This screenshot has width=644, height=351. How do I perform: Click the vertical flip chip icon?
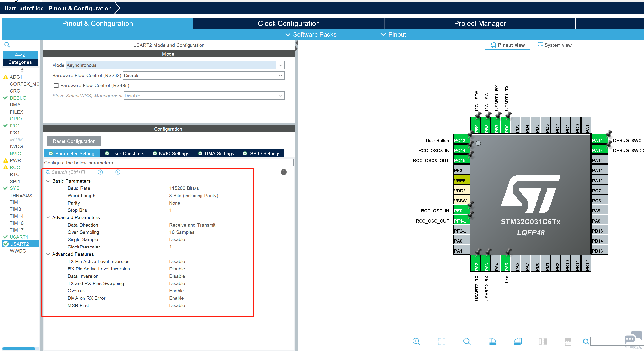[568, 341]
